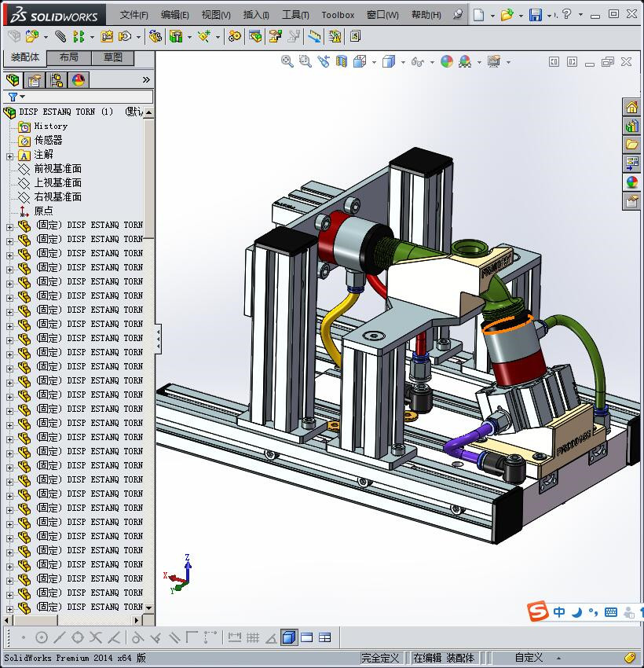Click the panel collapse handle on tree edge
The height and width of the screenshot is (668, 644).
coord(158,339)
